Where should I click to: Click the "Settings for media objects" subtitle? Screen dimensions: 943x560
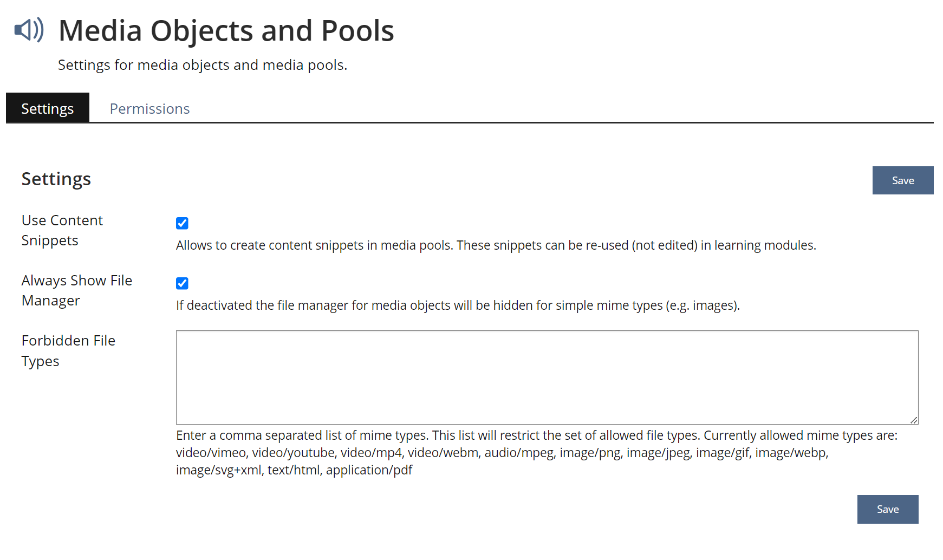pyautogui.click(x=202, y=65)
